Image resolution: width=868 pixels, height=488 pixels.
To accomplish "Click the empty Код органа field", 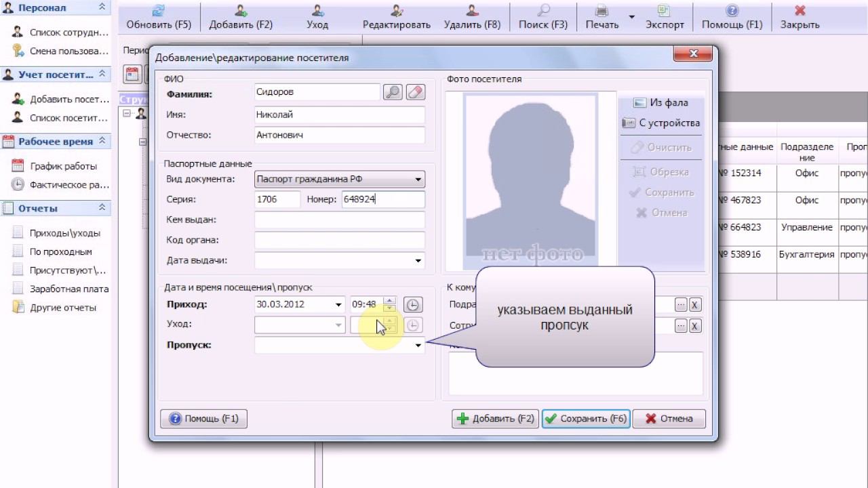I will click(x=340, y=240).
